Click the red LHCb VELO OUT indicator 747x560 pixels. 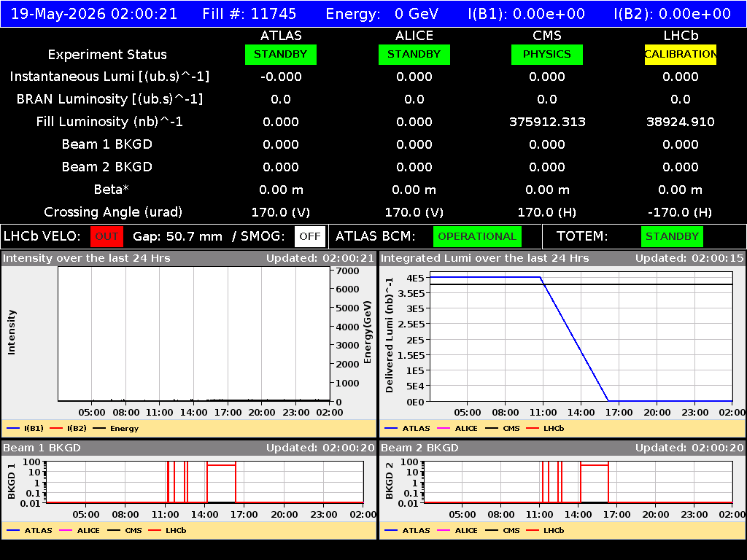pyautogui.click(x=107, y=236)
